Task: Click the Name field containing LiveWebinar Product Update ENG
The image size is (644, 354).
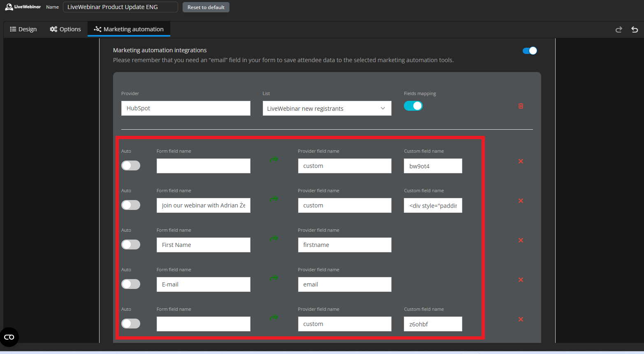Action: coord(120,7)
